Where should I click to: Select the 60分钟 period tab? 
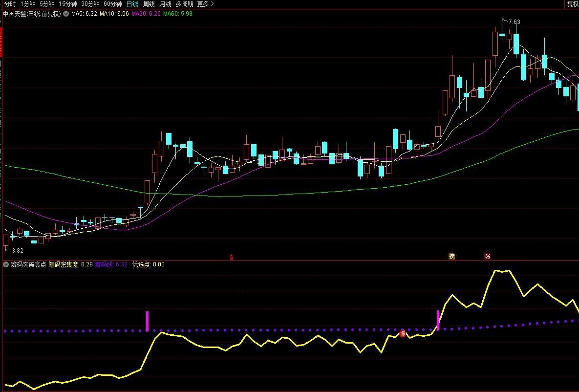(113, 4)
